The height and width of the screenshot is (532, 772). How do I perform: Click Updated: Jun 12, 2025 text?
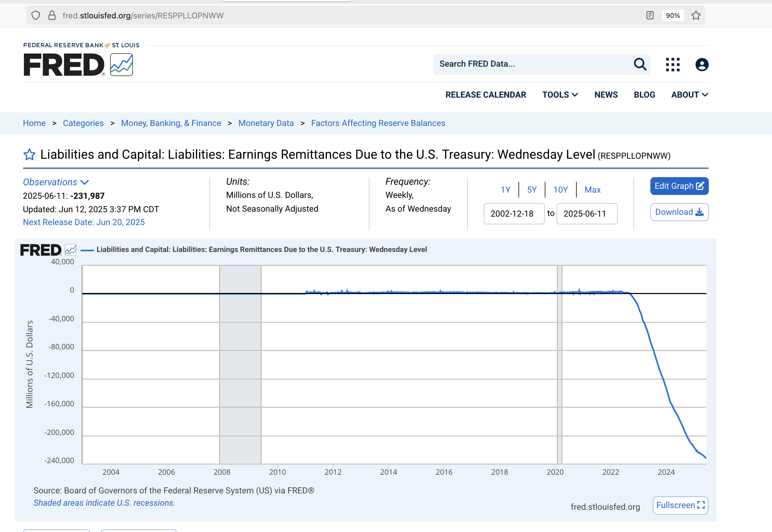click(x=91, y=209)
